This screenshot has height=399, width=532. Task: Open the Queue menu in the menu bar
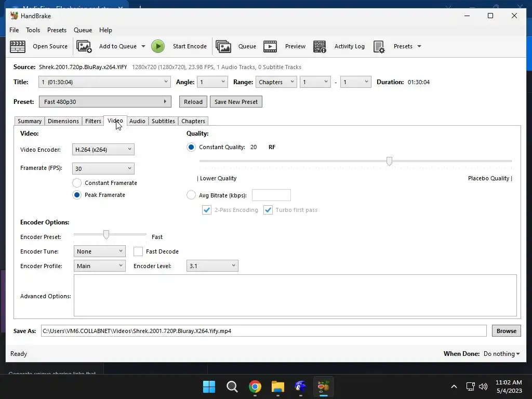click(83, 30)
